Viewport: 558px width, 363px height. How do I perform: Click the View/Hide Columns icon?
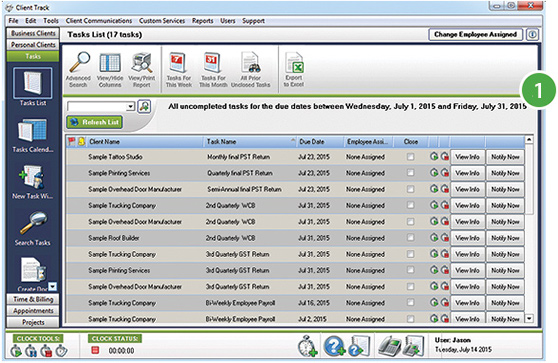pyautogui.click(x=110, y=70)
